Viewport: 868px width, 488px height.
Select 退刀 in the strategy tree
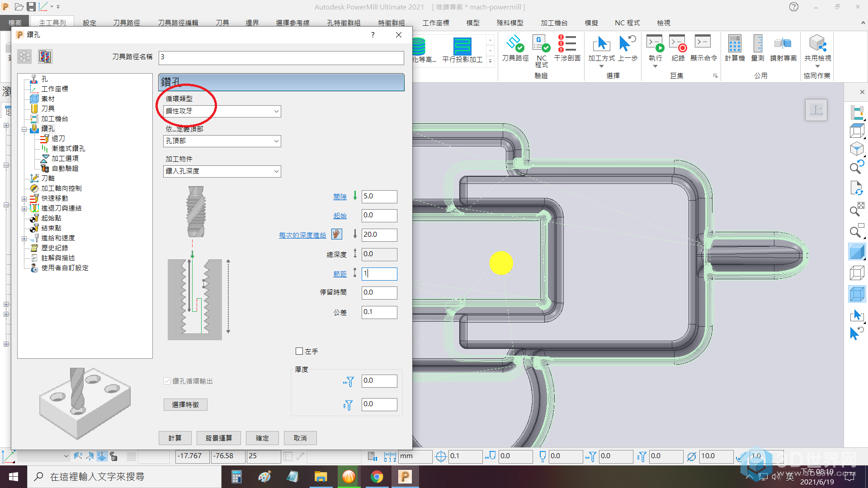tap(58, 139)
